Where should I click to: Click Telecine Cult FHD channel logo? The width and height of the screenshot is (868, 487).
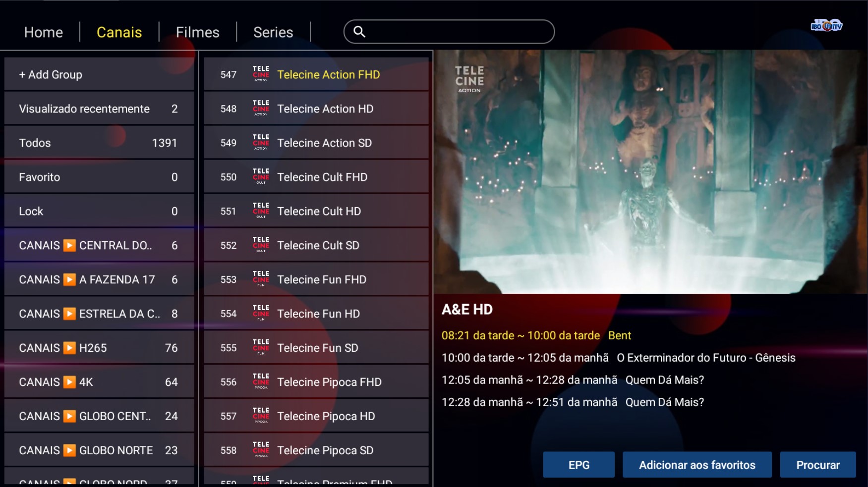[x=261, y=177]
